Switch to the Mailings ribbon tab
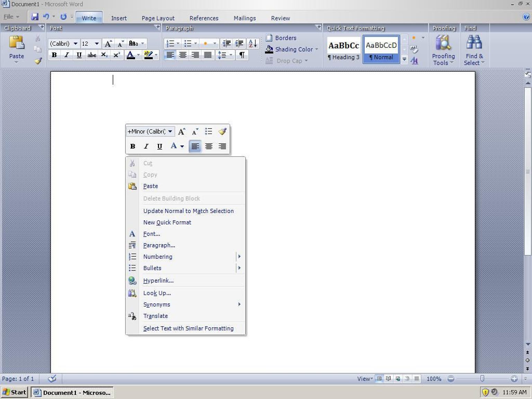532x399 pixels. click(x=245, y=18)
